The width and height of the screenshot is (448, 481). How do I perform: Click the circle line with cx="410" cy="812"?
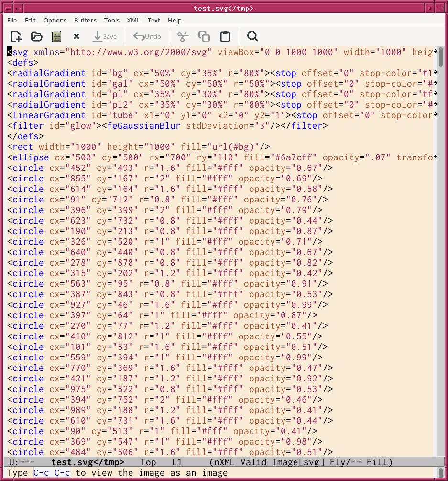point(165,336)
